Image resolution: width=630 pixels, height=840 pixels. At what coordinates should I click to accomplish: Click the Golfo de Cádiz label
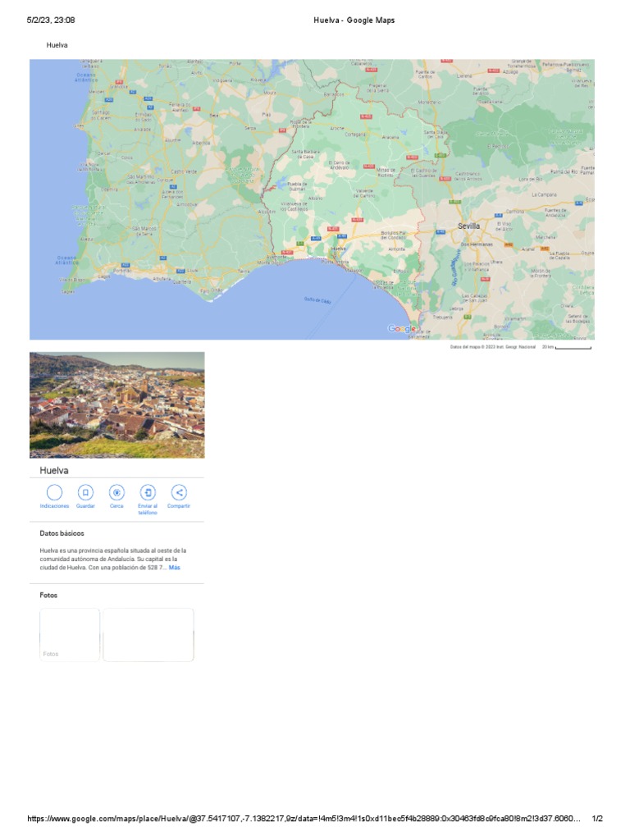[x=317, y=300]
